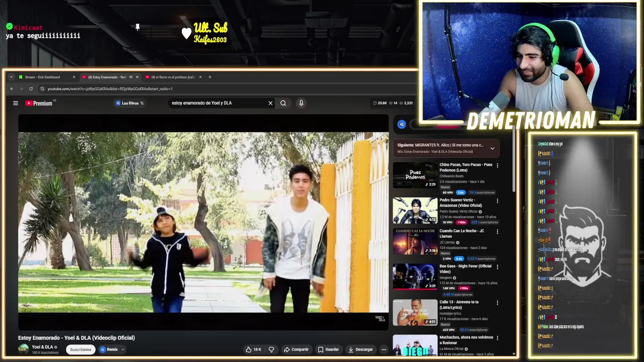The height and width of the screenshot is (362, 644).
Task: Open options menu for Chino Pacas video
Action: click(x=498, y=165)
